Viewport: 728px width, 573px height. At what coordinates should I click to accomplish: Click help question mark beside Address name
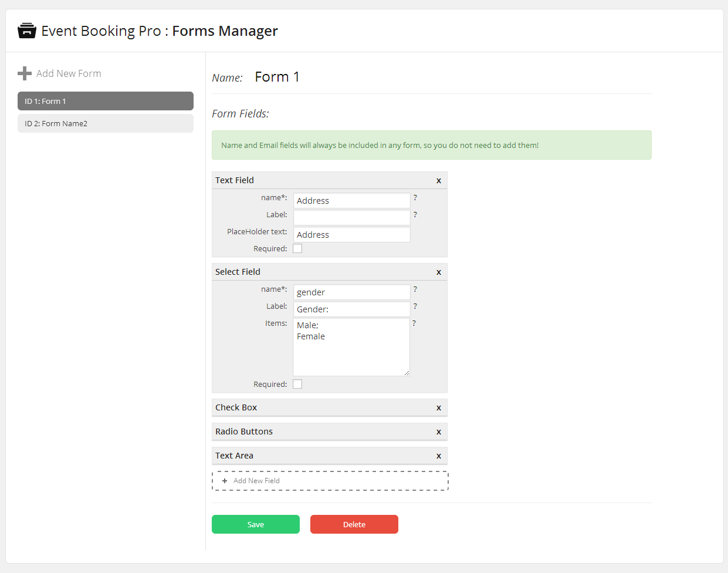tap(415, 198)
